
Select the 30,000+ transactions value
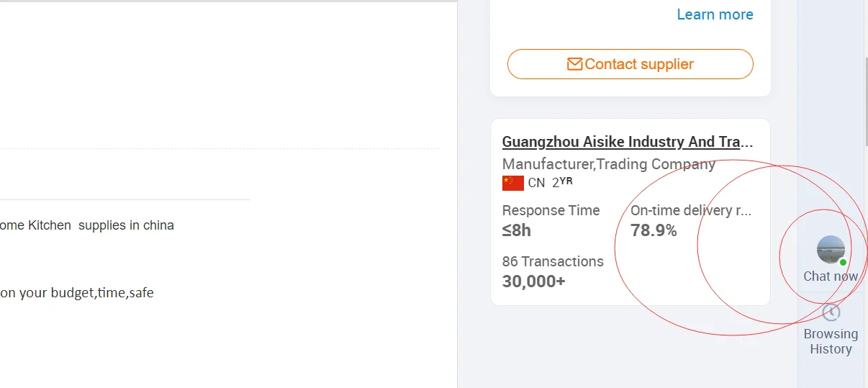click(533, 281)
